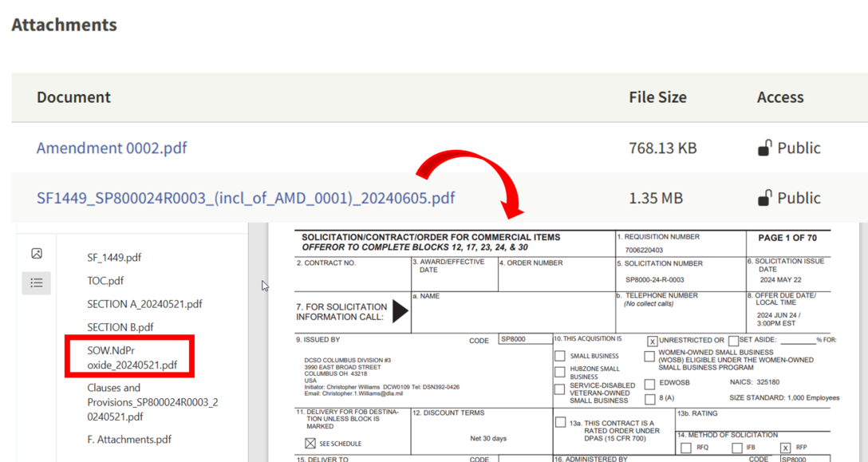Check the 8 (A) checkbox
This screenshot has height=462, width=868.
coord(649,399)
